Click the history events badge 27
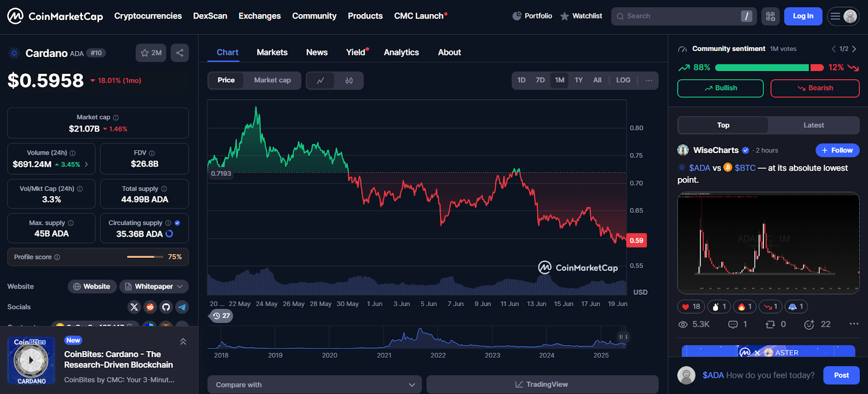The width and height of the screenshot is (868, 394). (221, 316)
